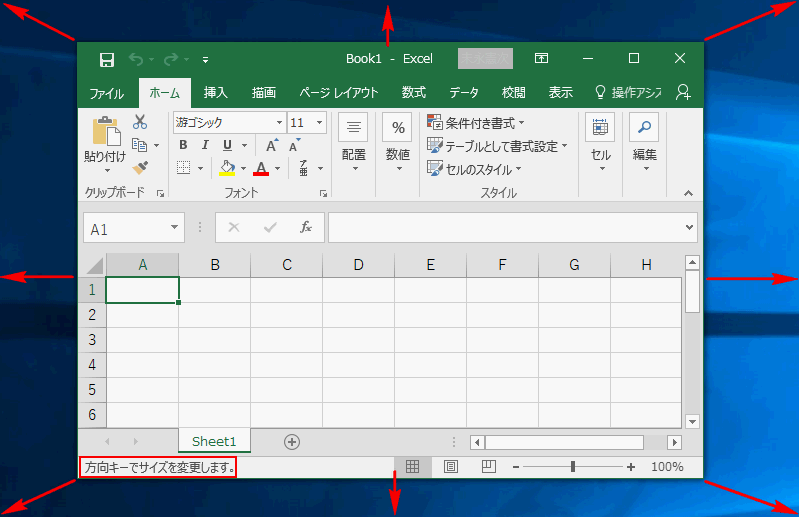The width and height of the screenshot is (799, 517).
Task: Open the セル group button
Action: tap(600, 144)
